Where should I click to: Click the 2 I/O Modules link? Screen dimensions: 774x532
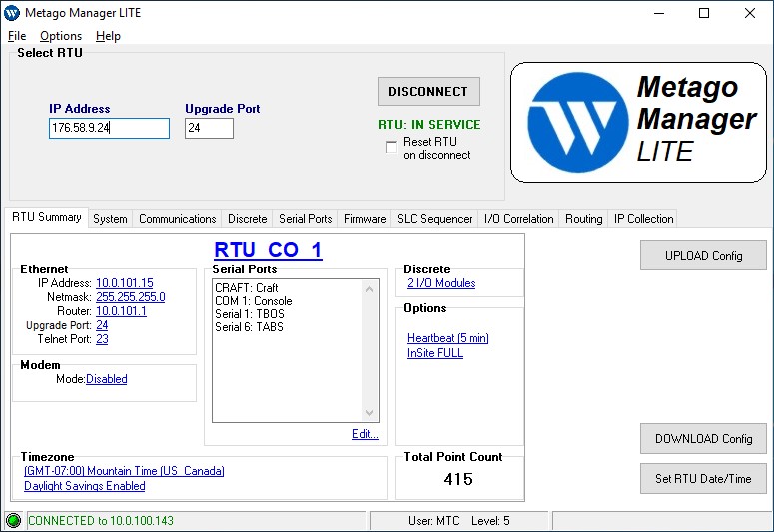[441, 283]
